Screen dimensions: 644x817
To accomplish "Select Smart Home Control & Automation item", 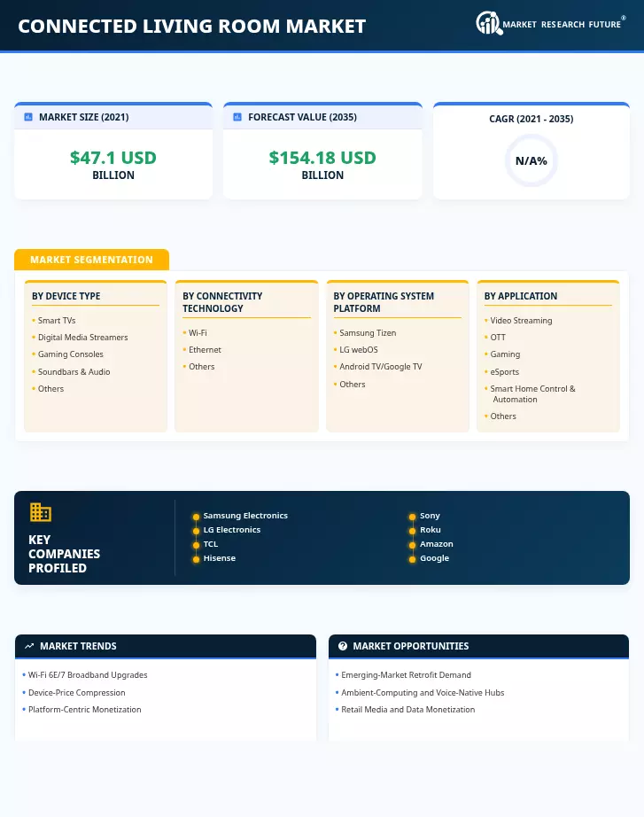I will tap(532, 394).
